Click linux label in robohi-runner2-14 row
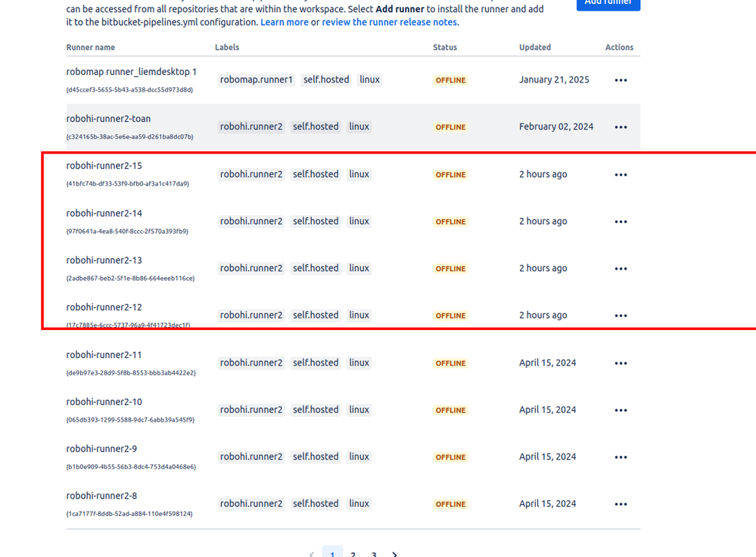 click(359, 221)
